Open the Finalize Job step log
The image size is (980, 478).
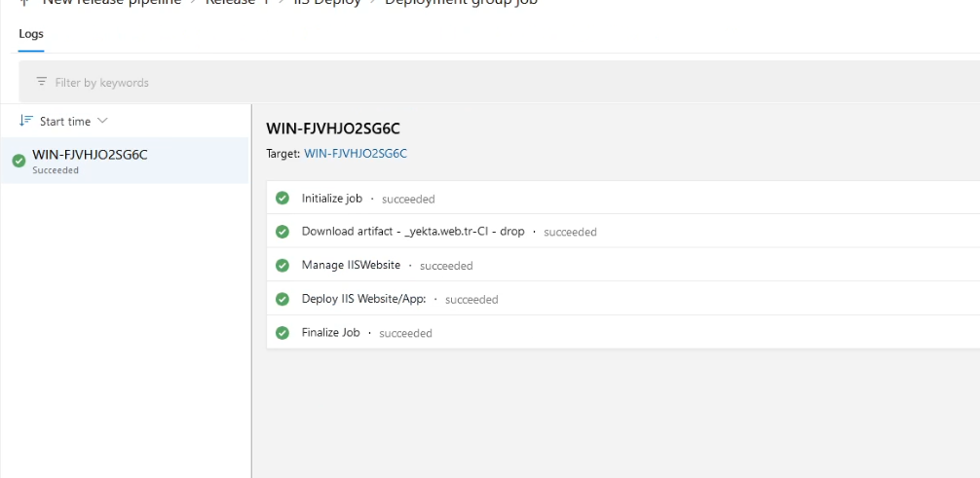pos(331,333)
